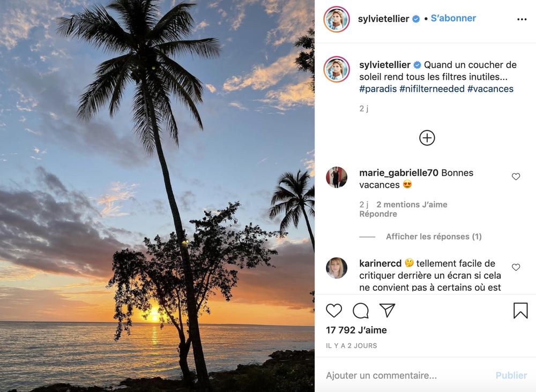Open the #vacances hashtag
Screen dimensions: 536x392
(x=490, y=88)
